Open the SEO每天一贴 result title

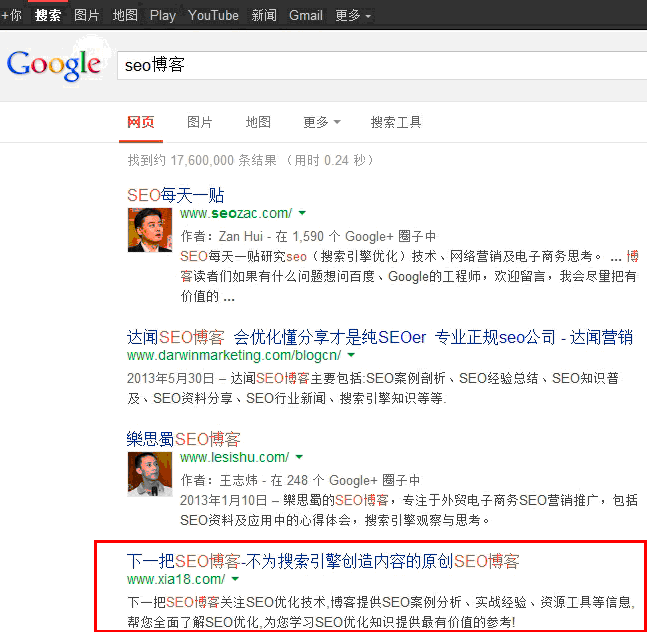pyautogui.click(x=175, y=195)
